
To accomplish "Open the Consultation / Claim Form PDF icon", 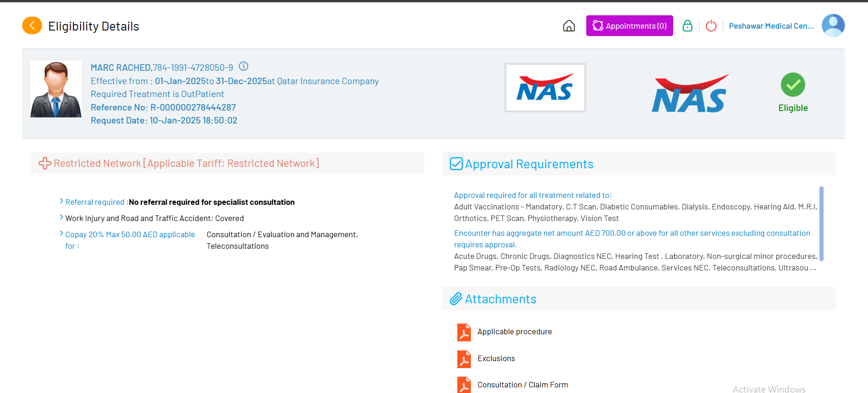I will [x=464, y=385].
